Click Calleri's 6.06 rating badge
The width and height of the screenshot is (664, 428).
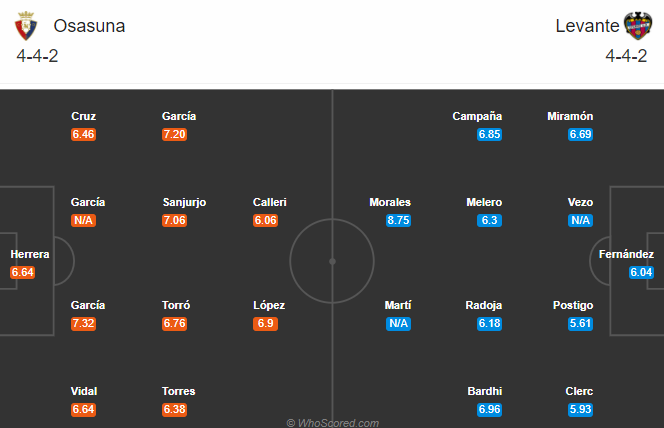(x=265, y=221)
